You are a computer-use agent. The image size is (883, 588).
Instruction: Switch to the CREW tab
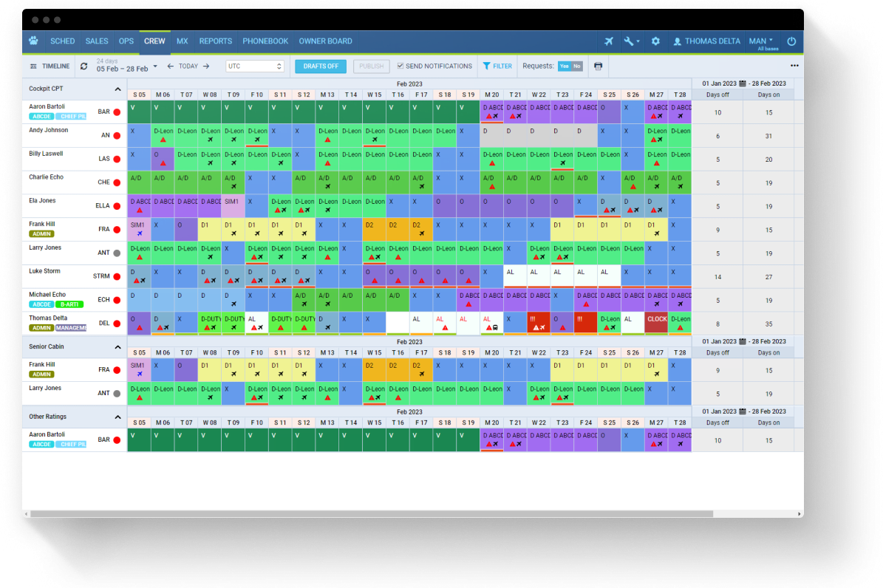[154, 41]
